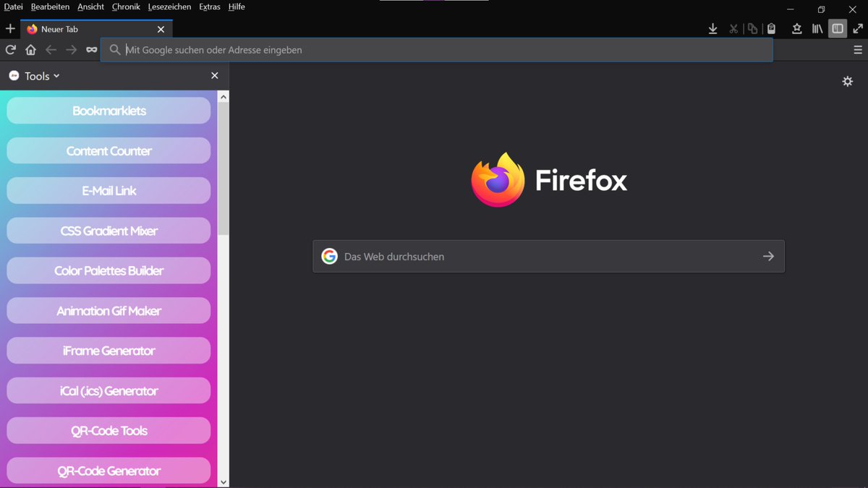Close the Tools sidebar
Screen dimensions: 868x488
tap(214, 76)
